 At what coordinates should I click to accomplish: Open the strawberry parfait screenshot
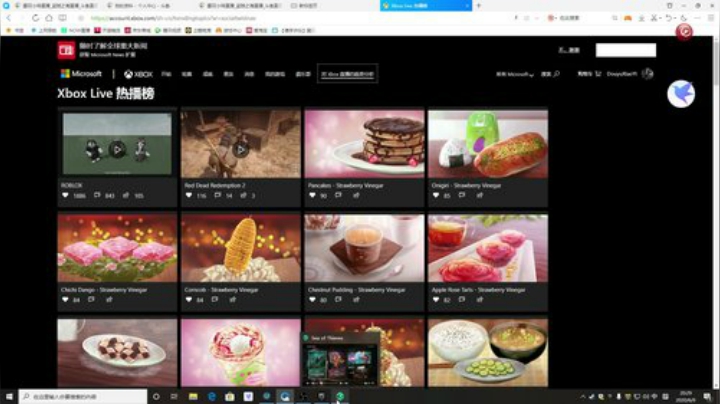tap(241, 353)
